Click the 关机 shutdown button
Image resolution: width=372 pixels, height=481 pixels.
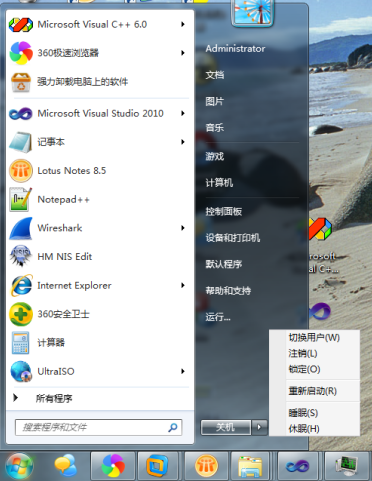click(226, 427)
